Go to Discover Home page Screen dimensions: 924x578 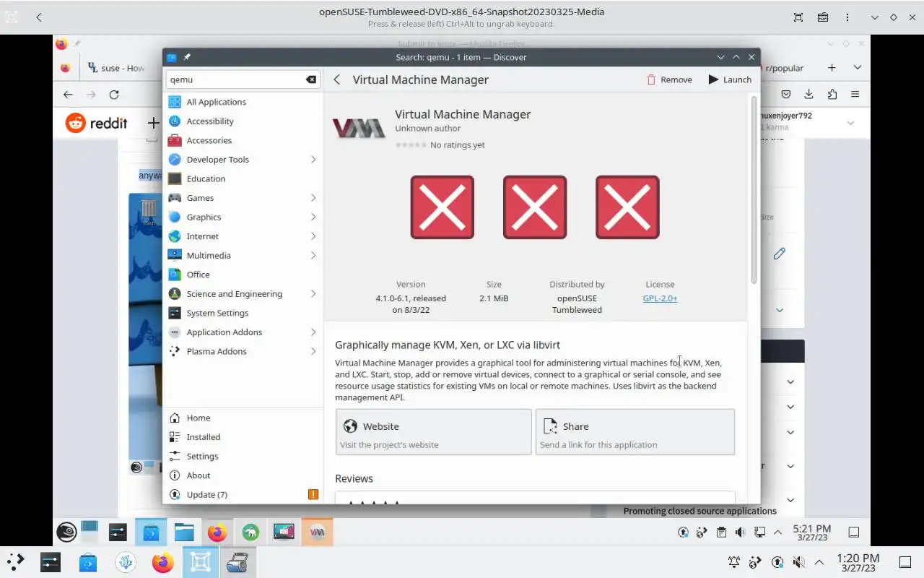click(x=243, y=418)
